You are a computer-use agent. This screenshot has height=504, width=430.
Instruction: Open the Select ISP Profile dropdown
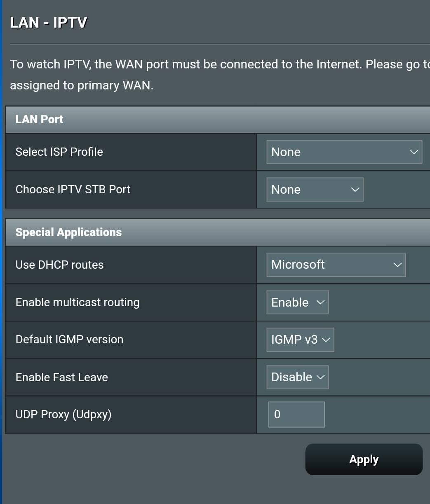tap(344, 152)
